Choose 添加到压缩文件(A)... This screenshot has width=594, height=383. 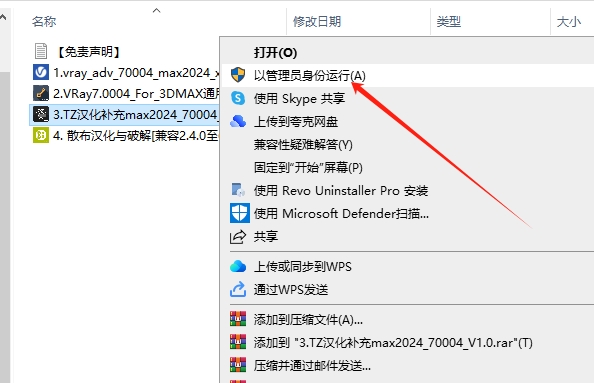point(308,320)
